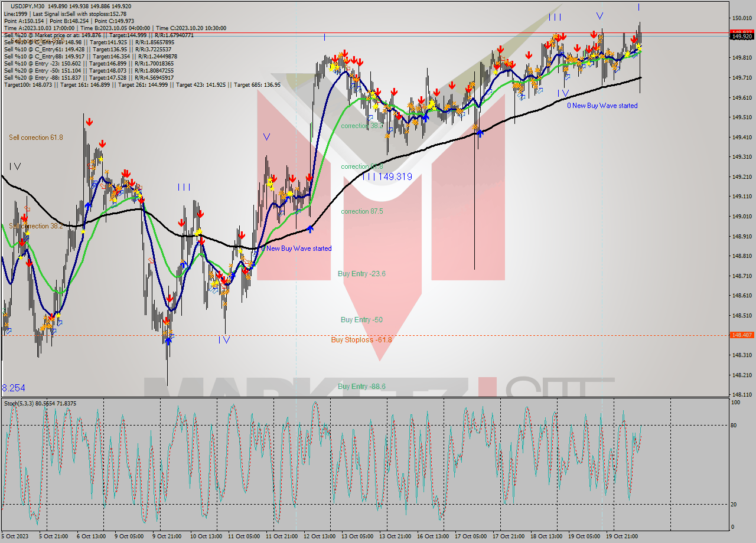Click the 'Buy Entry -23.6' level label

click(361, 274)
